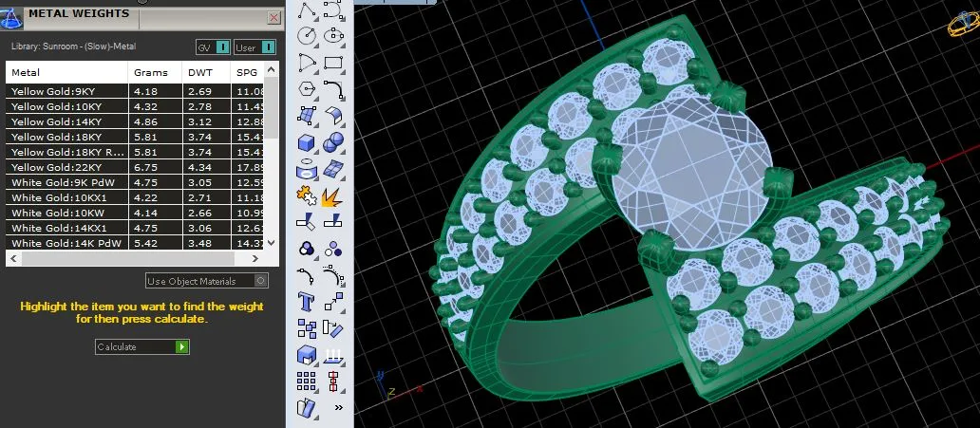Click the Show curve points on icon
The height and width of the screenshot is (428, 980).
pyautogui.click(x=333, y=275)
